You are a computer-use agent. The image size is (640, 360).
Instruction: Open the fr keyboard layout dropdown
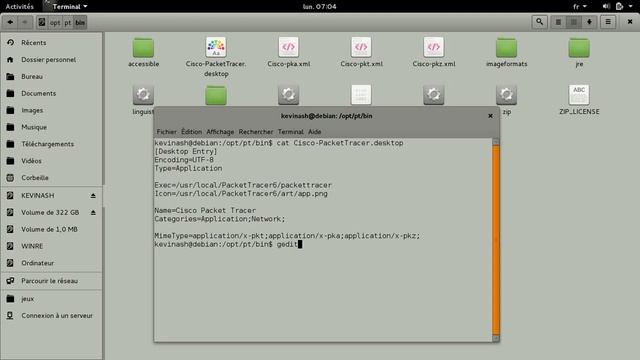(x=580, y=6)
